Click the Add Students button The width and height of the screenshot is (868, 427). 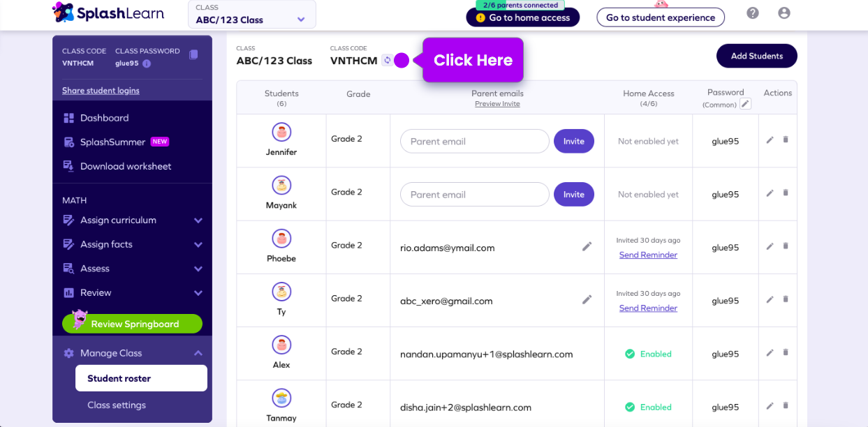(x=756, y=56)
